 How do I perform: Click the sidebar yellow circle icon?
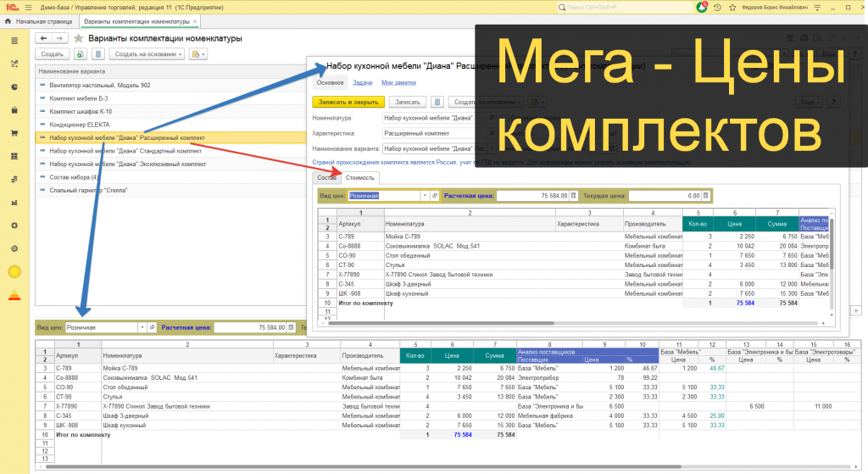14,271
